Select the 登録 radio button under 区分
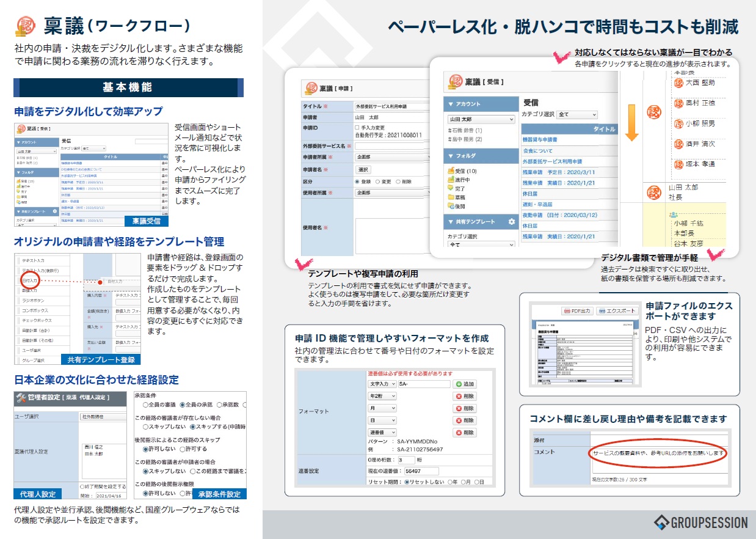Image resolution: width=756 pixels, height=539 pixels. pos(358,182)
